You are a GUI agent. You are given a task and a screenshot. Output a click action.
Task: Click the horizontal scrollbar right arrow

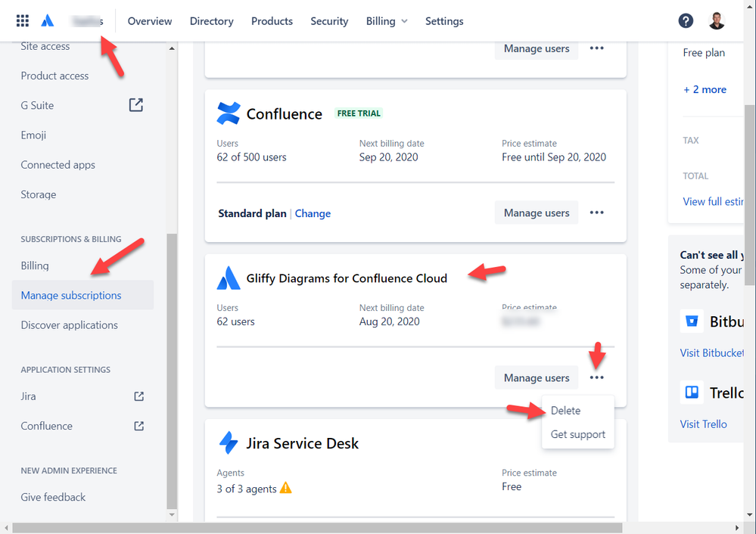(737, 528)
